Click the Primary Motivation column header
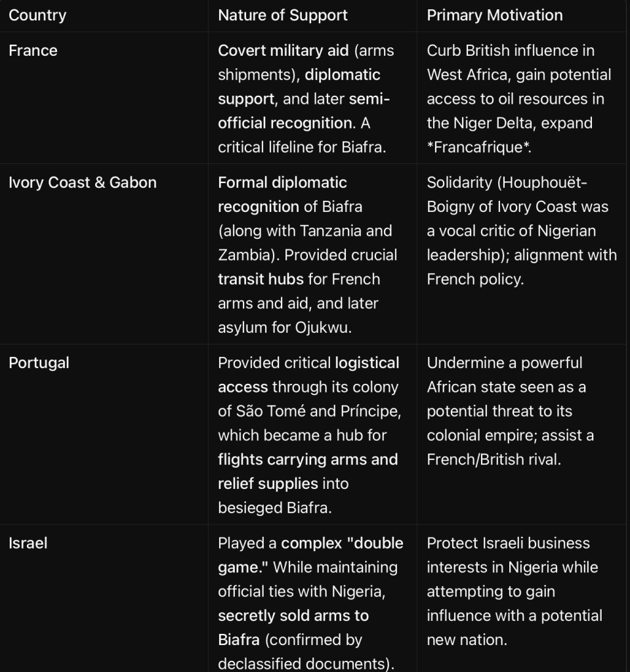The height and width of the screenshot is (672, 630). coord(495,15)
